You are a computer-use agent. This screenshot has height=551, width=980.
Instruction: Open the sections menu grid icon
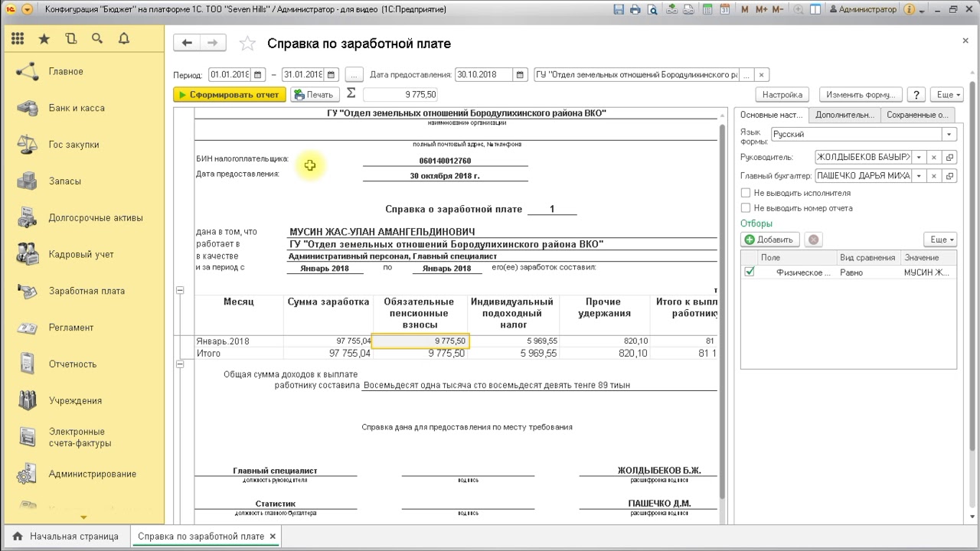point(18,39)
